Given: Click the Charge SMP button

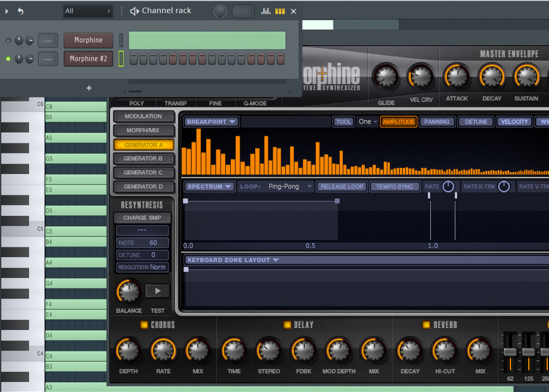Looking at the screenshot, I should [142, 218].
